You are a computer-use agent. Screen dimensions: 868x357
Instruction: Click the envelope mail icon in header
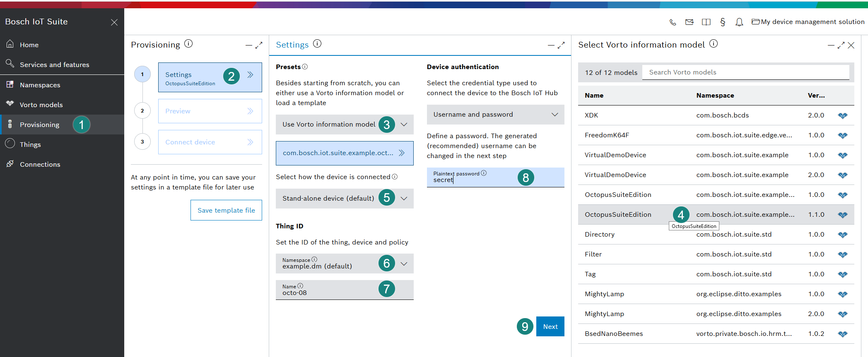[689, 22]
